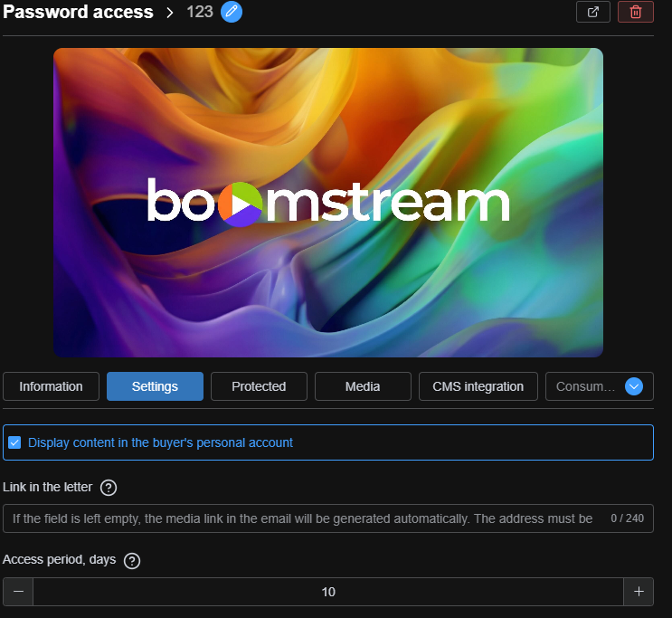Click the Access period, days label
The height and width of the screenshot is (618, 672).
(59, 560)
